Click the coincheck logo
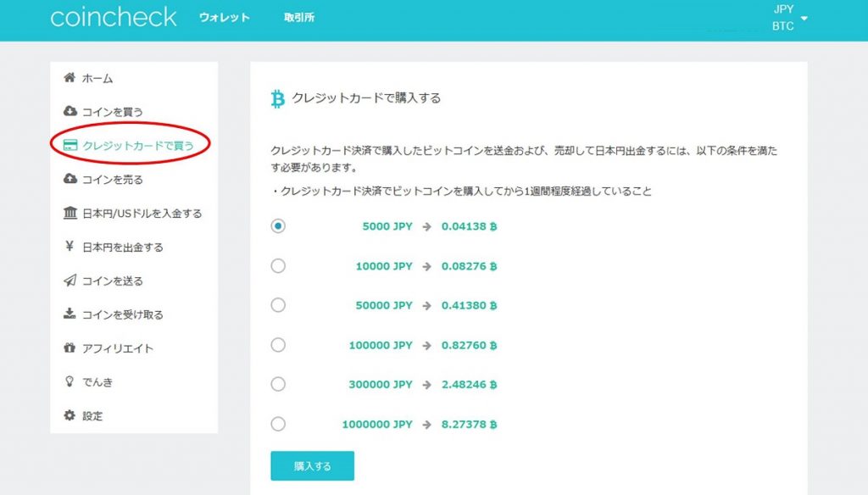The width and height of the screenshot is (868, 495). tap(114, 17)
